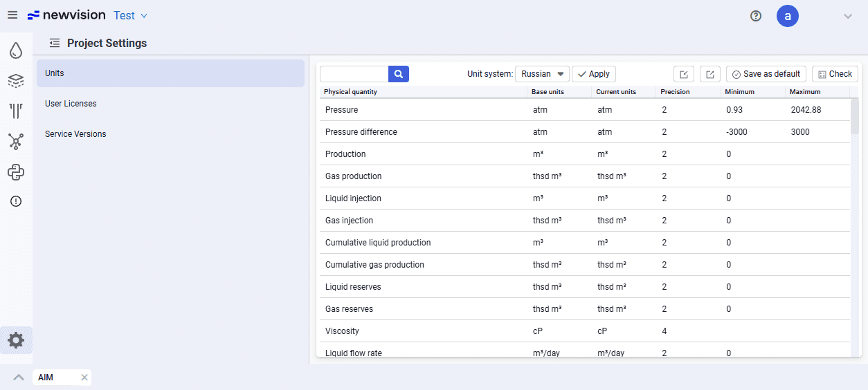Screen dimensions: 868x390
Task: Click the import units icon button
Action: (684, 74)
